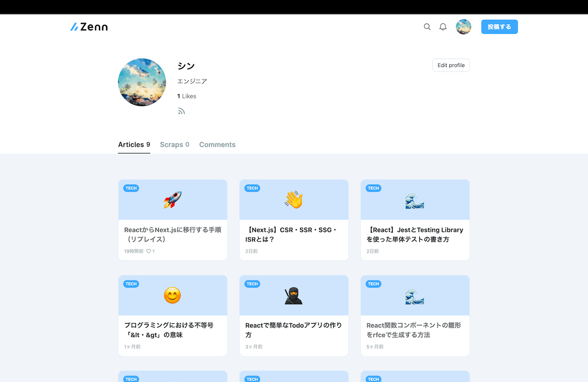Click the heart like count on first article
Viewport: 588px width, 382px height.
[150, 251]
